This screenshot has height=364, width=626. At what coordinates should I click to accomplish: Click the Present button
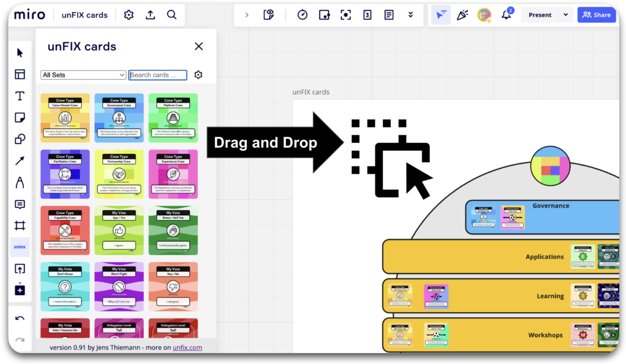(x=540, y=15)
